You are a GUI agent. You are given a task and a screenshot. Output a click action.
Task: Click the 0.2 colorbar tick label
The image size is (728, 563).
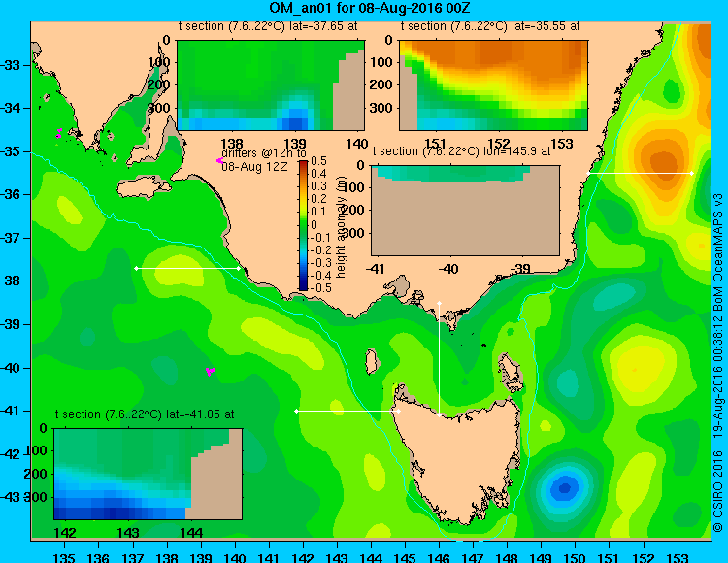coord(318,199)
